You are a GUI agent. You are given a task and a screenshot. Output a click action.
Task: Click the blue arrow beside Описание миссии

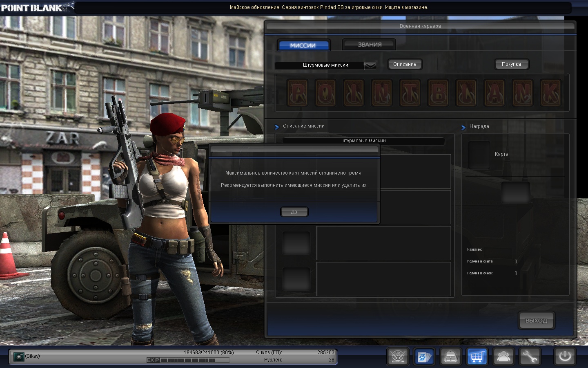277,127
